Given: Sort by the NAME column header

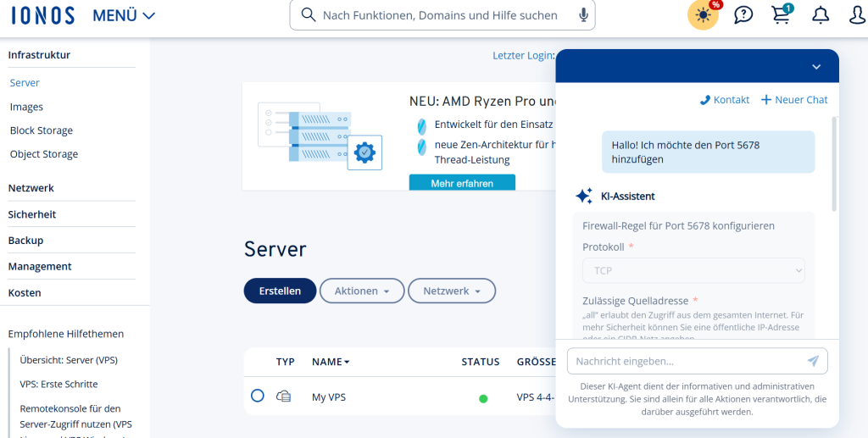Looking at the screenshot, I should click(331, 362).
